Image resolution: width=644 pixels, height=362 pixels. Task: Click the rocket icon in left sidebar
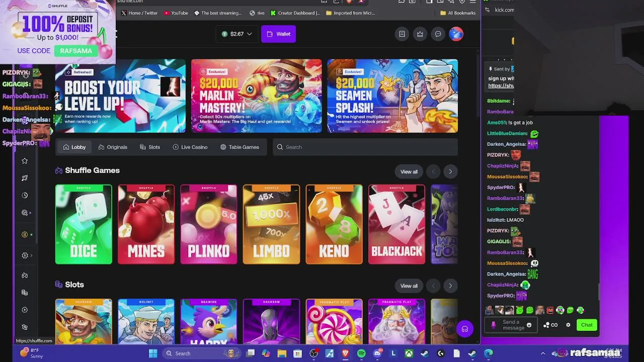point(25,178)
